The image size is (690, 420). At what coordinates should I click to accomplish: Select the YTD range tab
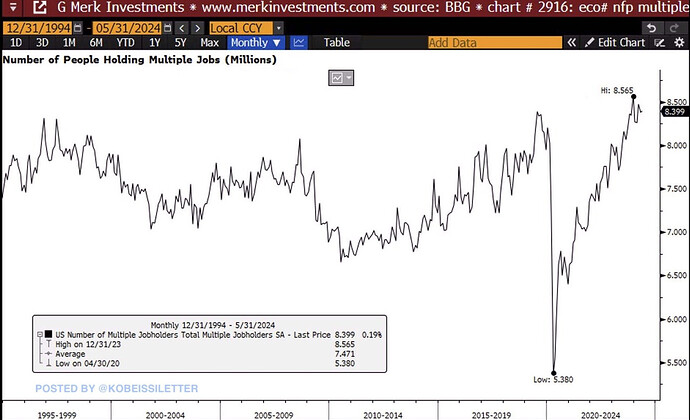click(126, 43)
